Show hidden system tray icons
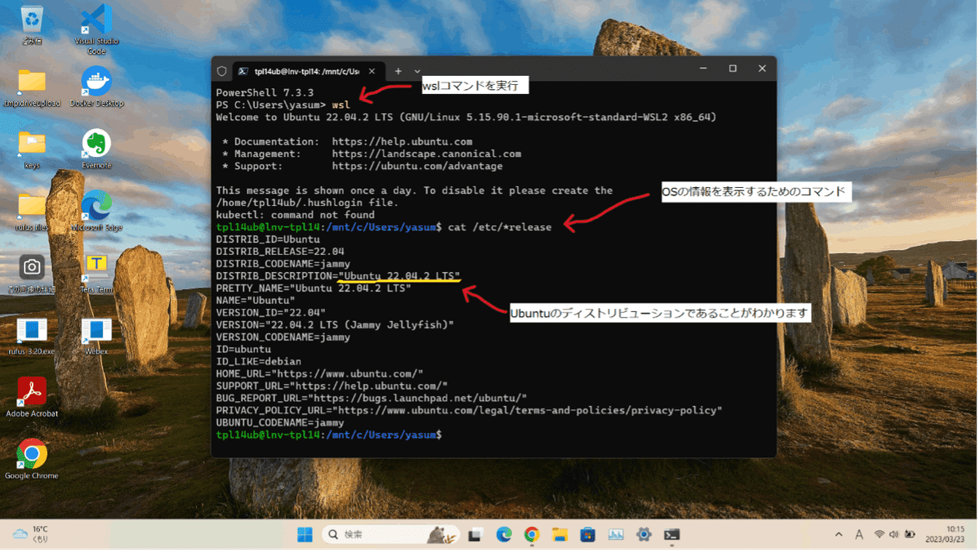The height and width of the screenshot is (553, 980). pyautogui.click(x=838, y=534)
